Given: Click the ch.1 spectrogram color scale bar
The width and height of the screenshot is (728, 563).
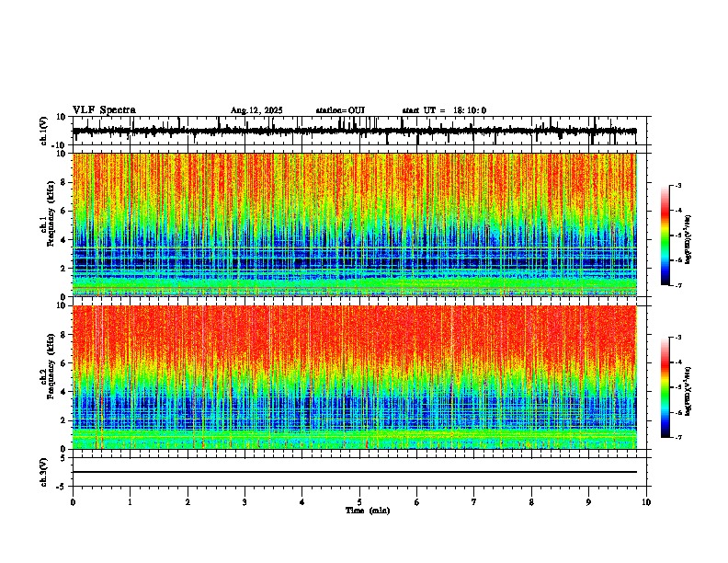Looking at the screenshot, I should pyautogui.click(x=665, y=236).
